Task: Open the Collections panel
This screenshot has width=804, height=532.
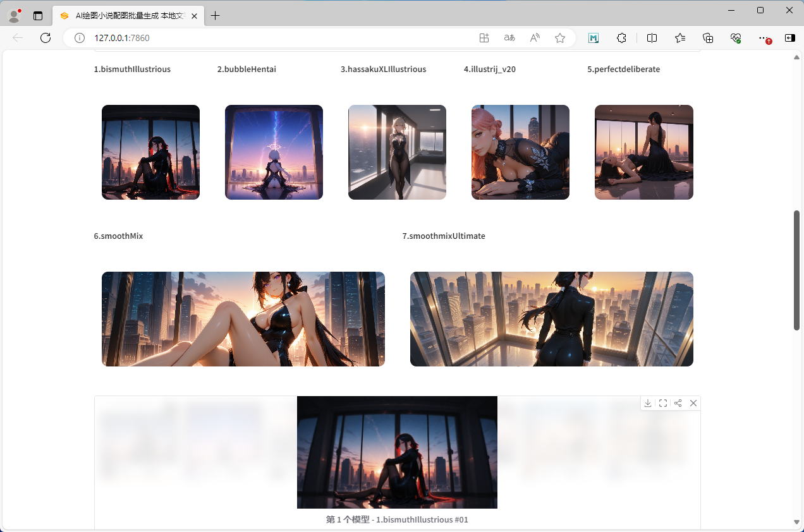Action: coord(708,38)
